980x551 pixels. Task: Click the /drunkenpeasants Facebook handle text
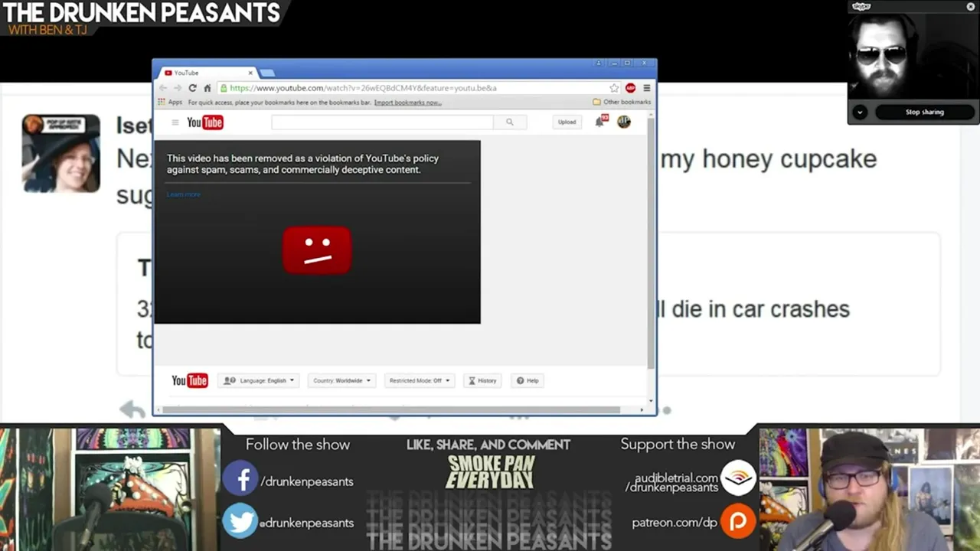[x=307, y=481]
